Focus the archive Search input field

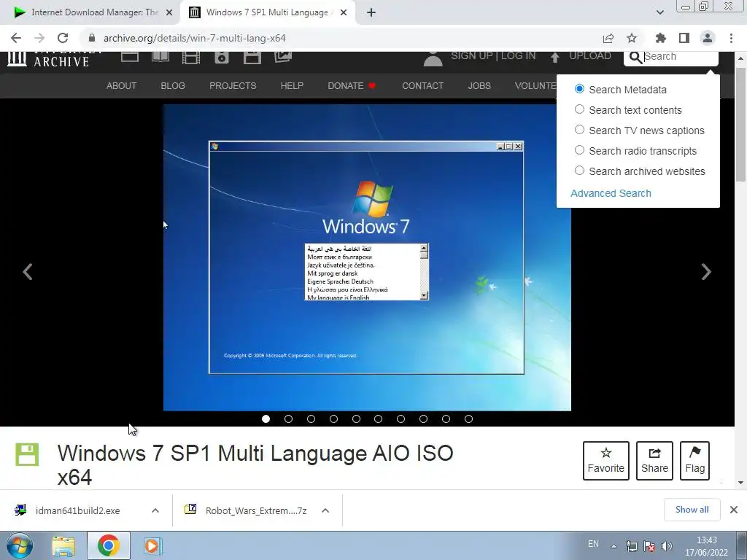tap(679, 57)
